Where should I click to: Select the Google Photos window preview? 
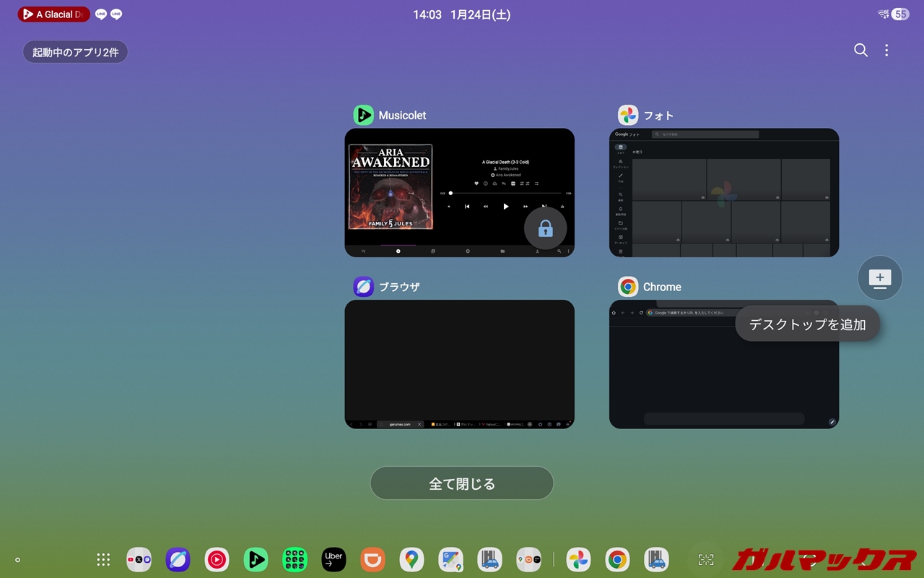point(723,192)
